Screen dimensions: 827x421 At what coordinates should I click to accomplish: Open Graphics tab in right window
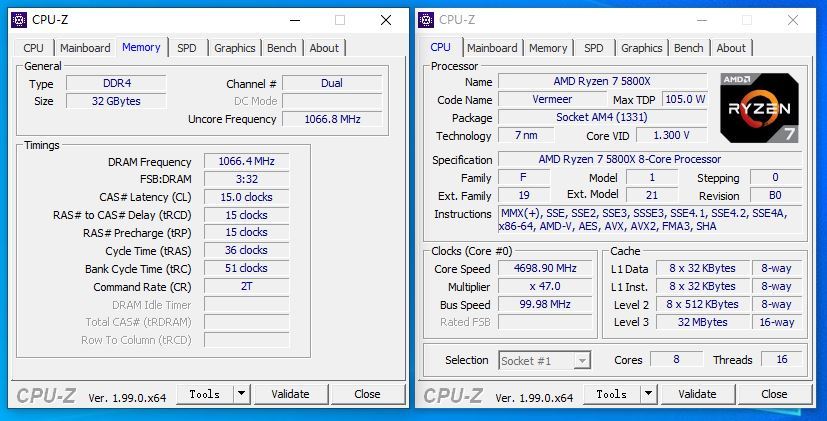(x=641, y=48)
